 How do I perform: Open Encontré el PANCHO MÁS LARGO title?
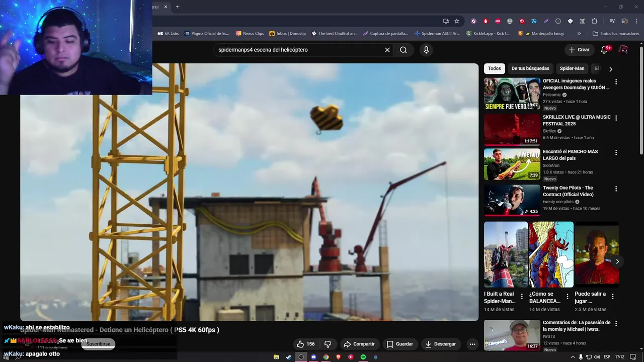pos(570,155)
